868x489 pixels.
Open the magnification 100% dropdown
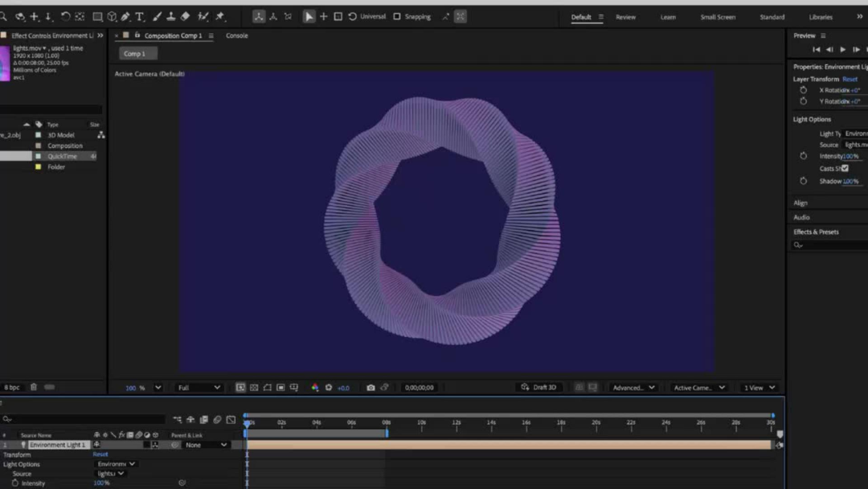pyautogui.click(x=142, y=387)
